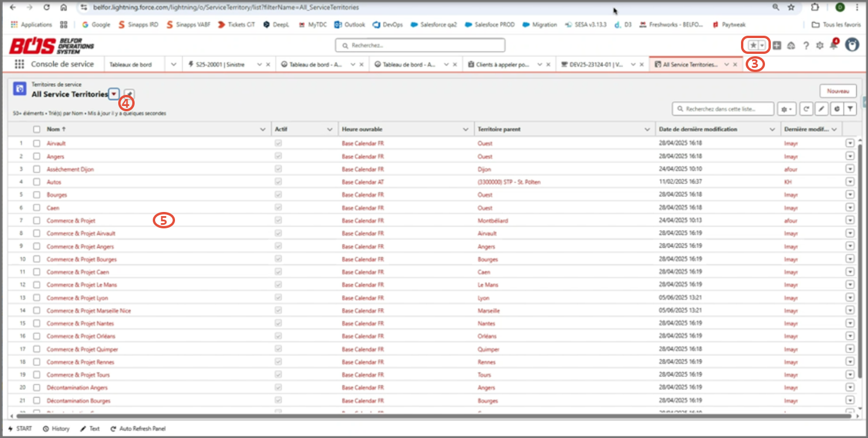Refresh the list view
868x438 pixels.
(x=806, y=108)
